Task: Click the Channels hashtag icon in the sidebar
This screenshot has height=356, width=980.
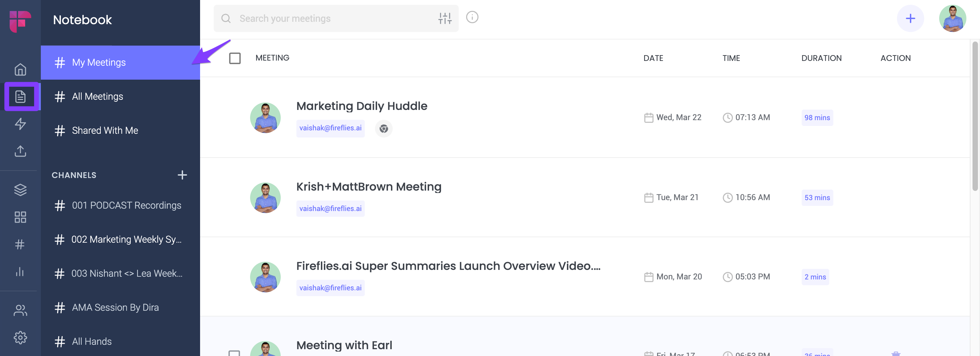Action: tap(20, 244)
